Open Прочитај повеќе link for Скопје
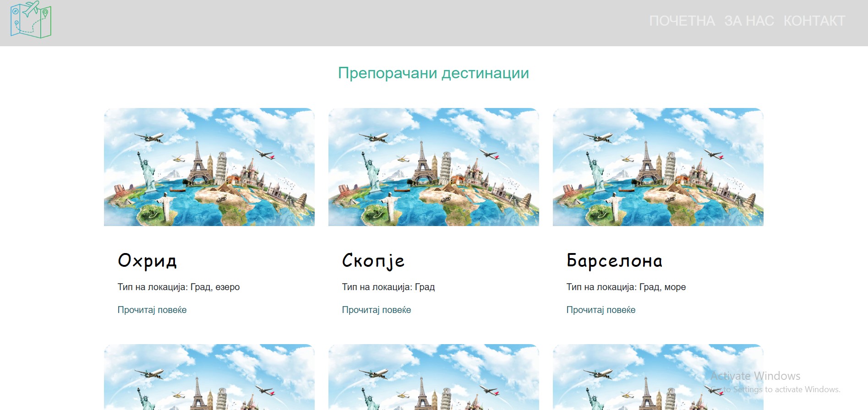The height and width of the screenshot is (410, 868). point(377,310)
